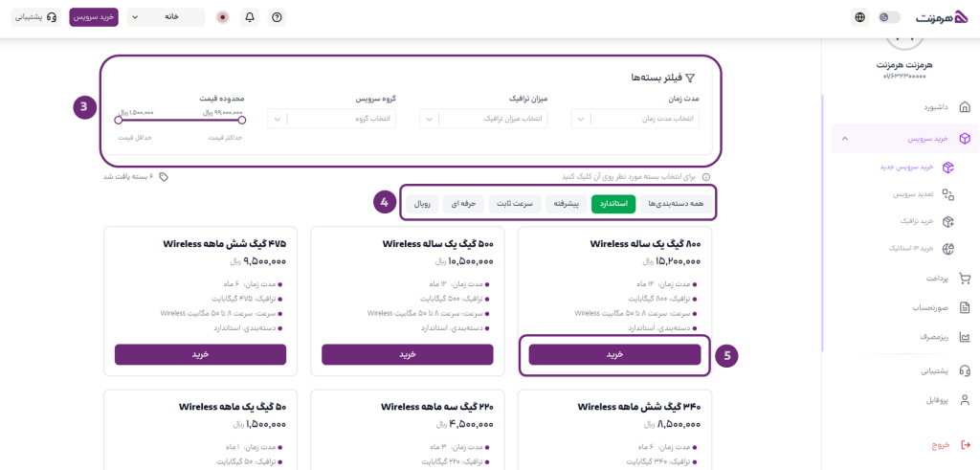Open the داشبورد (dashboard) home icon
The image size is (980, 470).
tap(965, 107)
